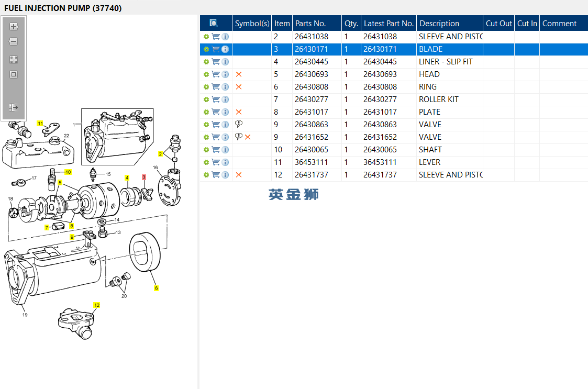Screen dimensions: 588x389
Task: Sort by the Item column header
Action: point(282,23)
